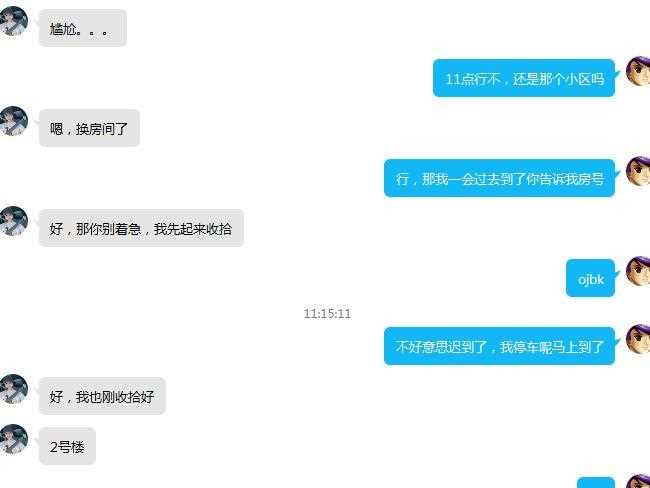Click contact avatar beside '嗯，换房间了'

pyautogui.click(x=13, y=121)
